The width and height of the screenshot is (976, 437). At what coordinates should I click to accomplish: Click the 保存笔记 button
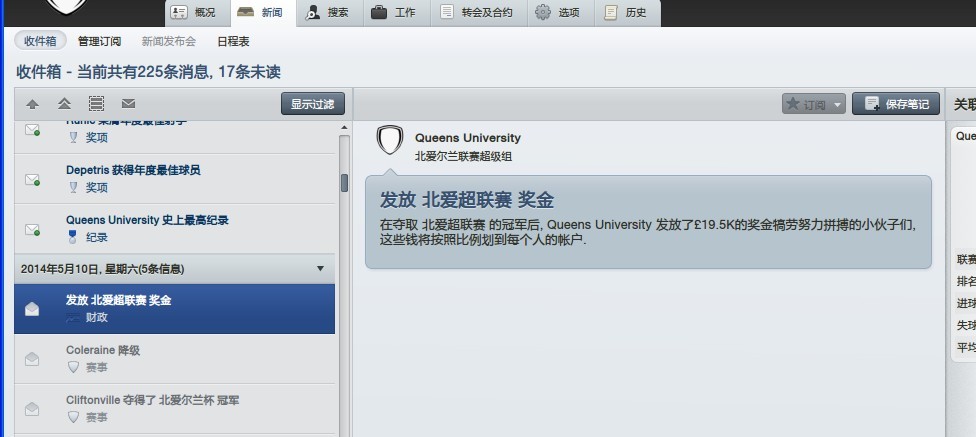[896, 103]
